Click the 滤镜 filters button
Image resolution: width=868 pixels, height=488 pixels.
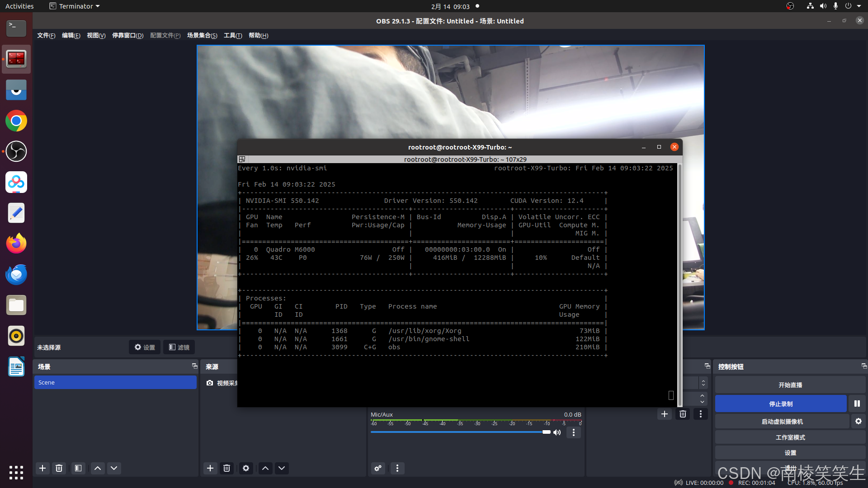pos(179,347)
